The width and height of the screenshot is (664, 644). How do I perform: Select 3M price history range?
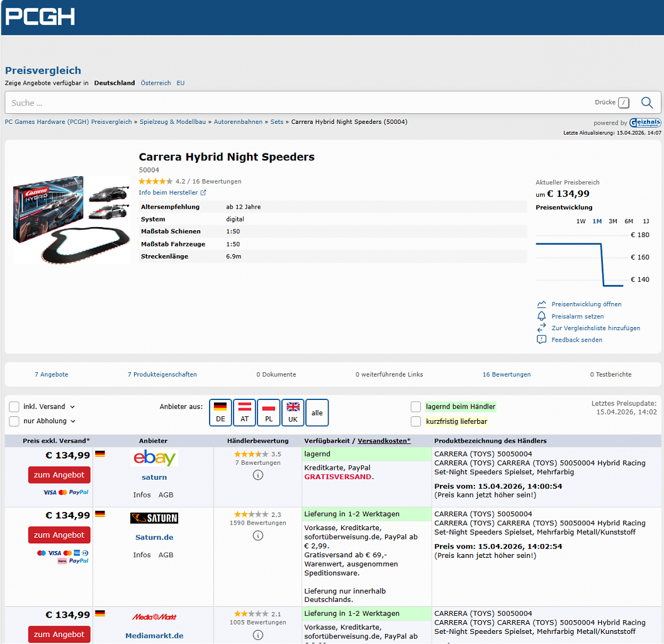613,221
